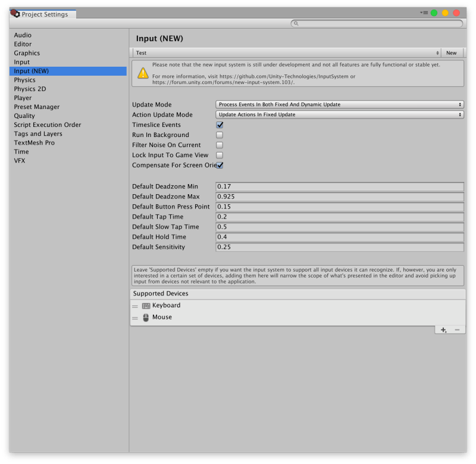Viewport: 476px width, 464px height.
Task: Open the Update Mode dropdown
Action: [x=339, y=104]
